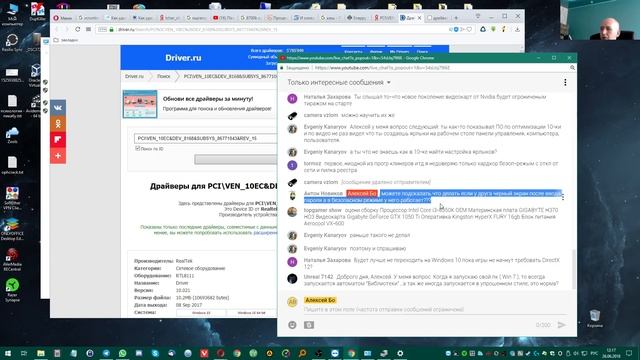Reload the Driver.ru page in Opera
The height and width of the screenshot is (360, 640).
(x=78, y=29)
